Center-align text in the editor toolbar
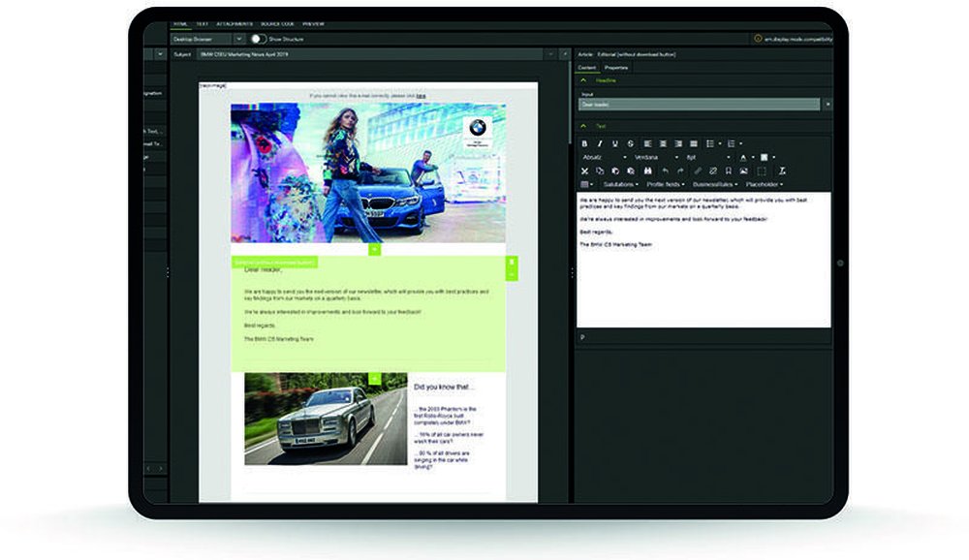Screen dimensions: 969x560 click(x=663, y=143)
